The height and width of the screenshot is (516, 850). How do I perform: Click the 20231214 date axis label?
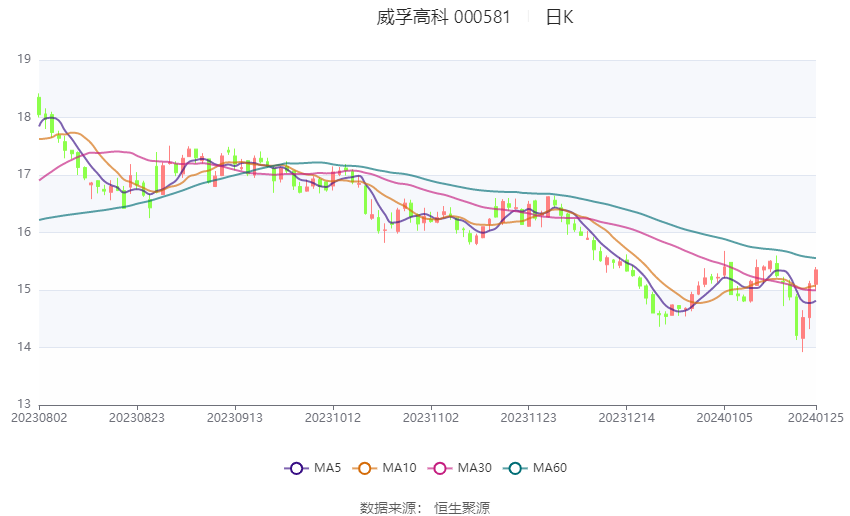coord(627,418)
